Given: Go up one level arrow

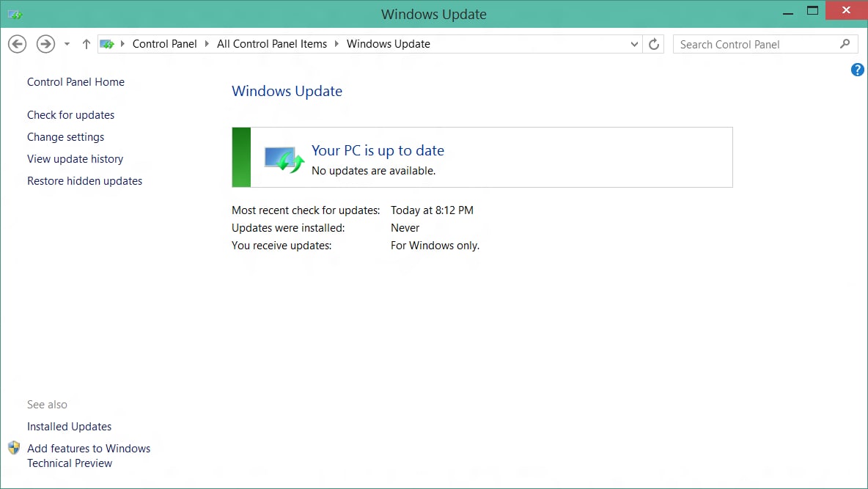Looking at the screenshot, I should 86,44.
